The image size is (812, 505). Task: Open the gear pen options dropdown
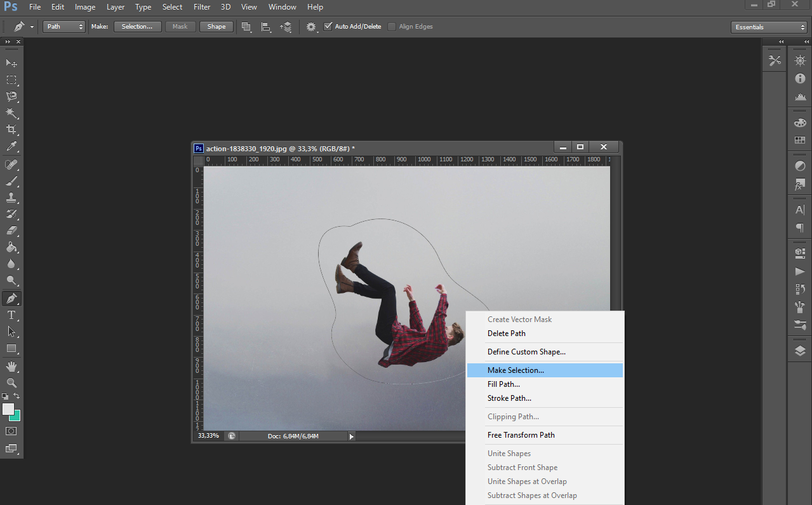click(x=312, y=27)
